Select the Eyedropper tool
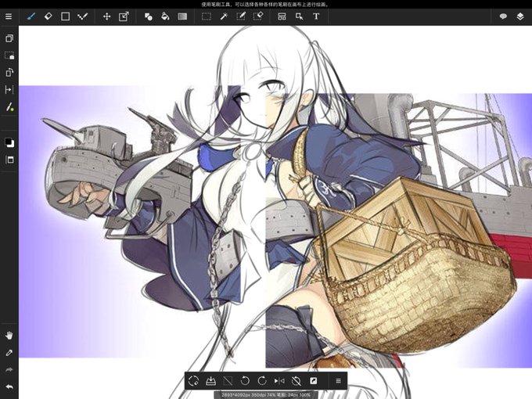 pyautogui.click(x=9, y=353)
